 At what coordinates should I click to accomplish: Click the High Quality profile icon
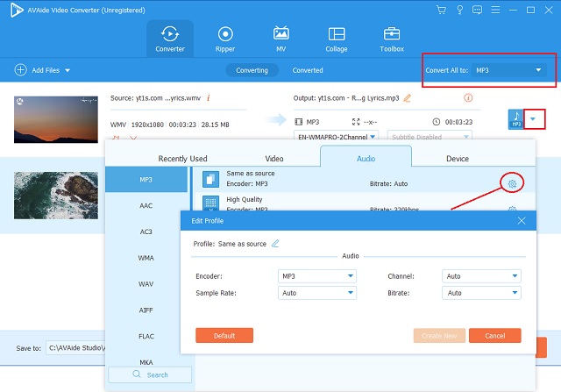(x=210, y=203)
